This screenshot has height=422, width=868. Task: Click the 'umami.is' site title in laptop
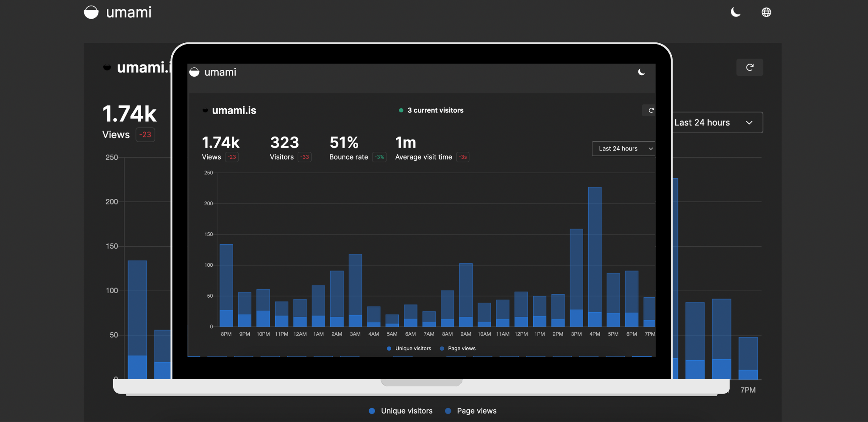click(x=234, y=110)
